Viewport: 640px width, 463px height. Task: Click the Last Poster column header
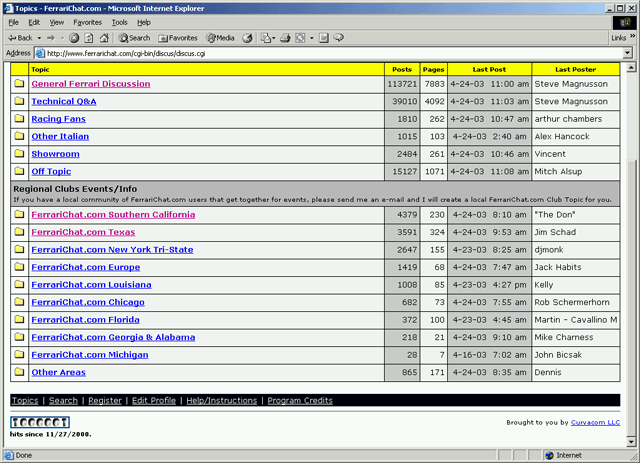point(576,69)
